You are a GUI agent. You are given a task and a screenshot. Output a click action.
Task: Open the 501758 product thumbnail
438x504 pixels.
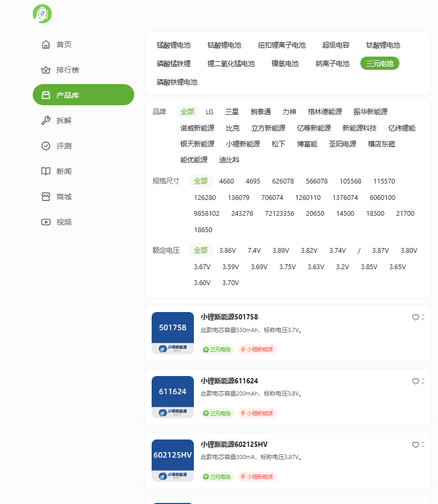[173, 333]
